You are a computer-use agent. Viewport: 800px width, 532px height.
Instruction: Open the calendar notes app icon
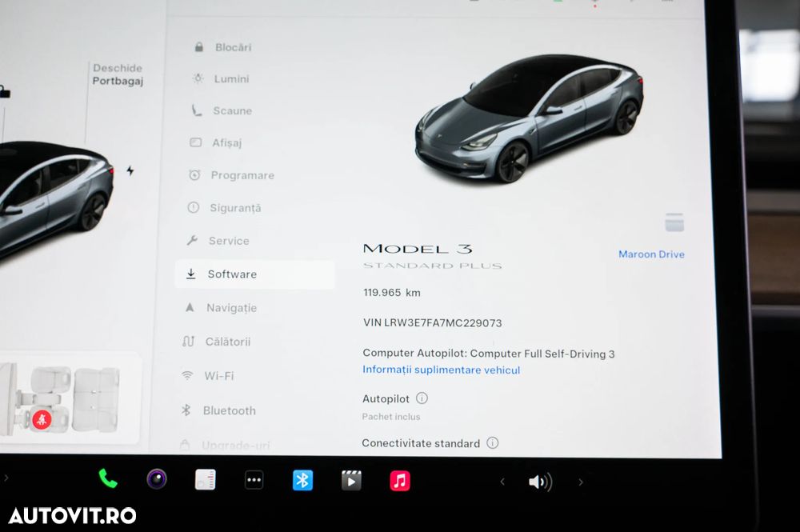tap(205, 479)
